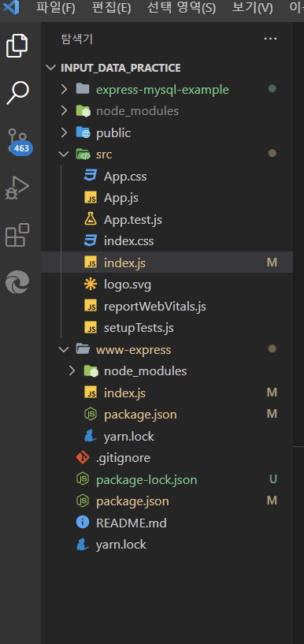Click the src folder code icon

coord(83,154)
